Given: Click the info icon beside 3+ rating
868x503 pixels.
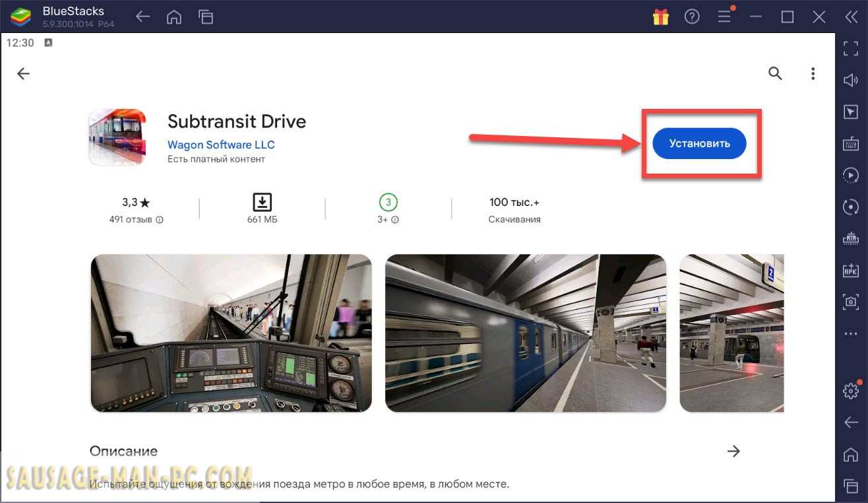Looking at the screenshot, I should click(x=395, y=220).
